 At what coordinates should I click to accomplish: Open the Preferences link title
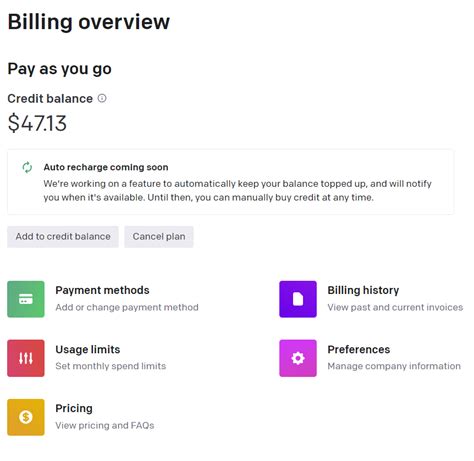359,349
